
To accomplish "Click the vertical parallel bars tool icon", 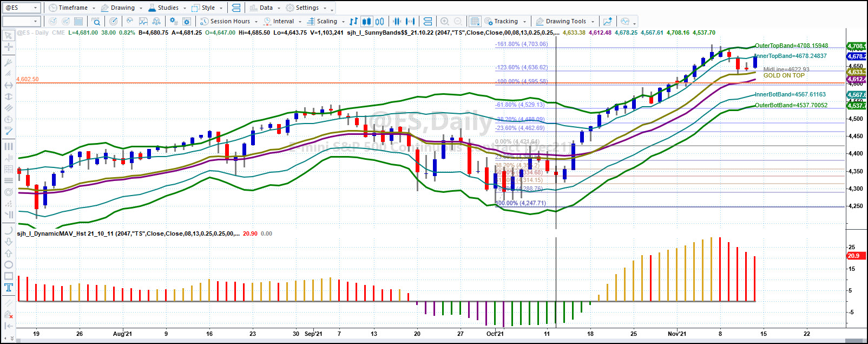I will click(9, 146).
